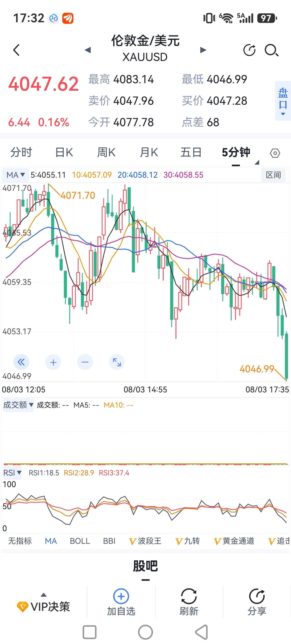
Task: Tap the circular refresh icon near search
Action: (249, 50)
